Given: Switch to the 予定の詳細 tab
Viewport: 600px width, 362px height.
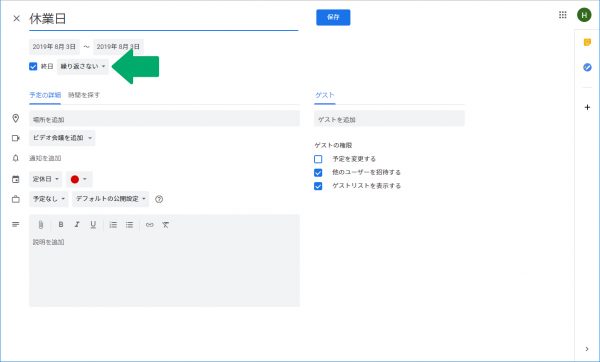Looking at the screenshot, I should (45, 95).
